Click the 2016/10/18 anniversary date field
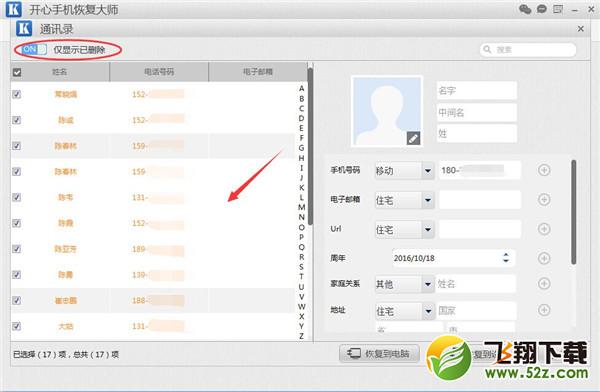 [x=453, y=258]
